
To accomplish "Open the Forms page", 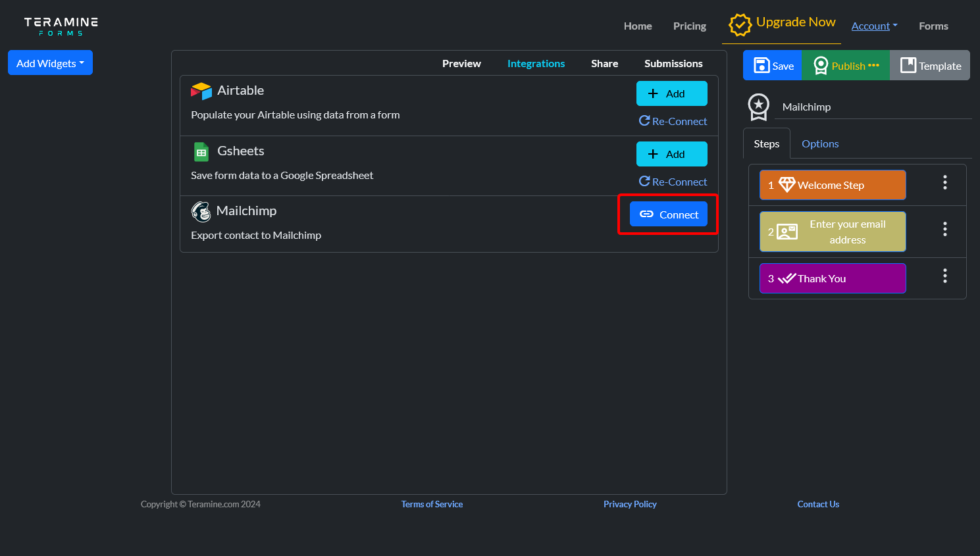I will (933, 26).
